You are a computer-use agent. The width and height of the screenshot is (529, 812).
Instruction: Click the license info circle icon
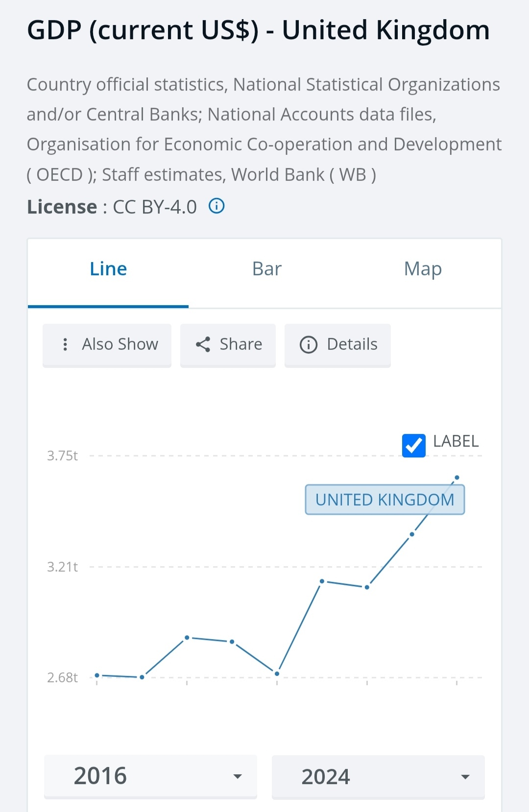pyautogui.click(x=216, y=206)
